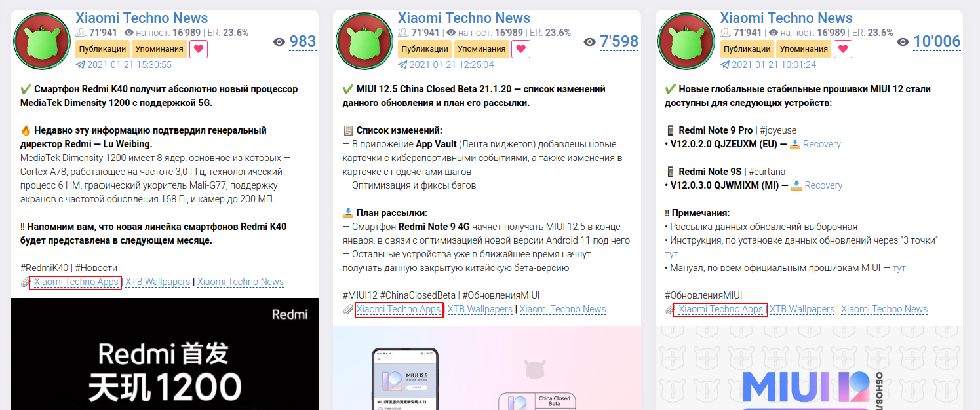Screen dimensions: 980x410
Task: Click the heart favorite icon on first card
Action: coord(199,48)
